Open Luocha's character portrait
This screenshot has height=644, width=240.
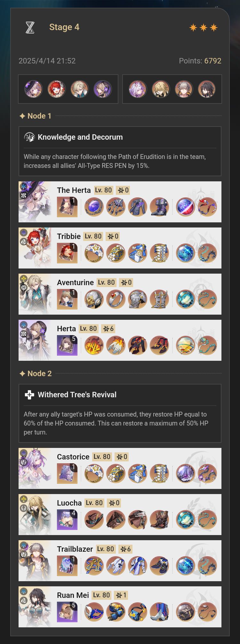point(35,515)
